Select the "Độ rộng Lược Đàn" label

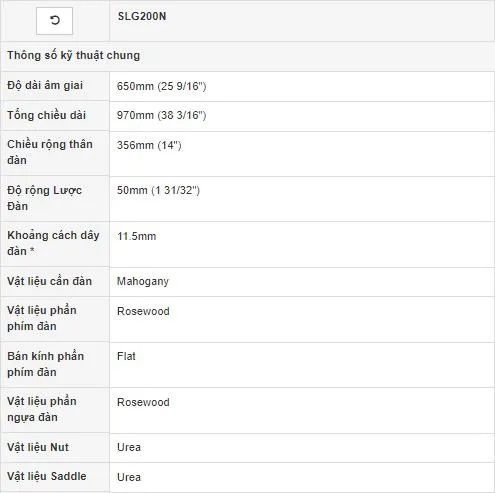pos(44,198)
